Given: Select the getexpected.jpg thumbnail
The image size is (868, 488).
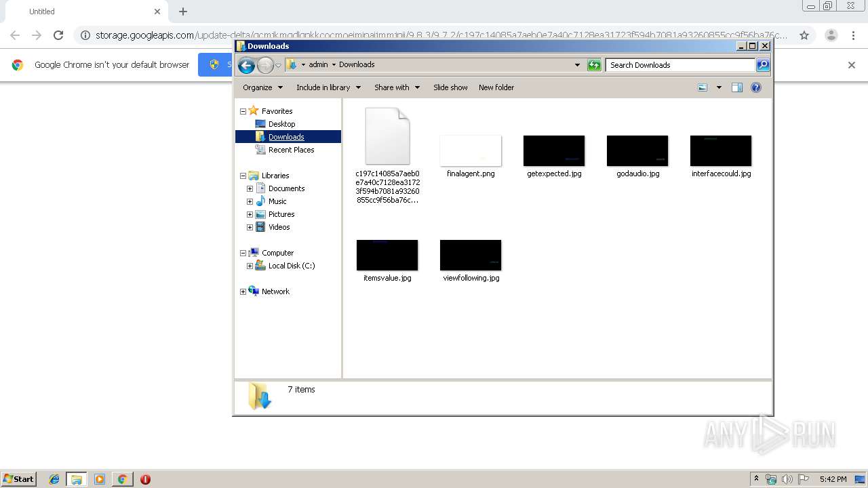Looking at the screenshot, I should pyautogui.click(x=554, y=150).
